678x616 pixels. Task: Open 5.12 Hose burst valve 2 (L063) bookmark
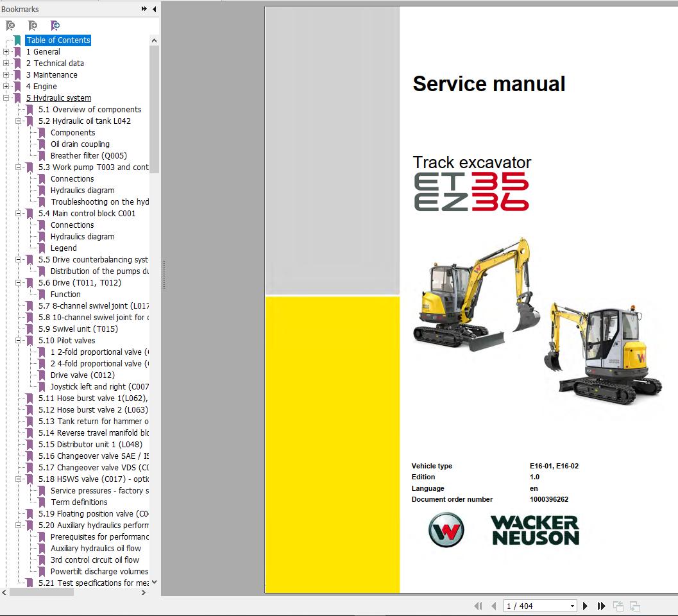[93, 409]
